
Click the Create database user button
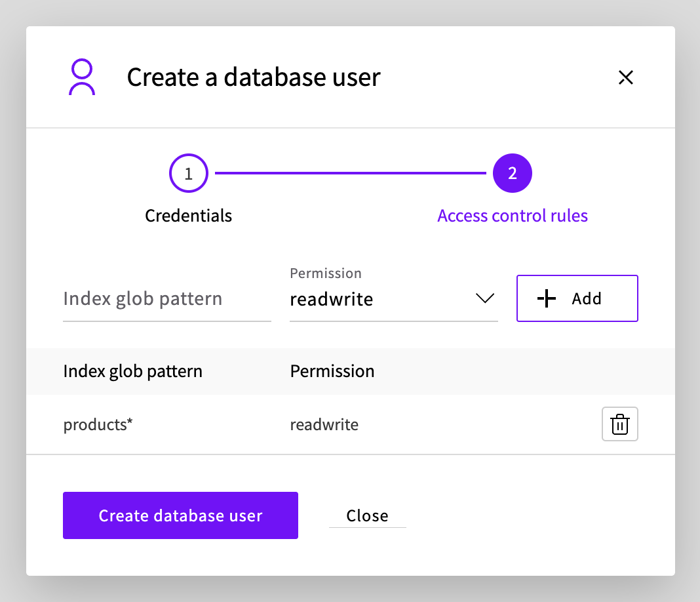click(x=180, y=515)
